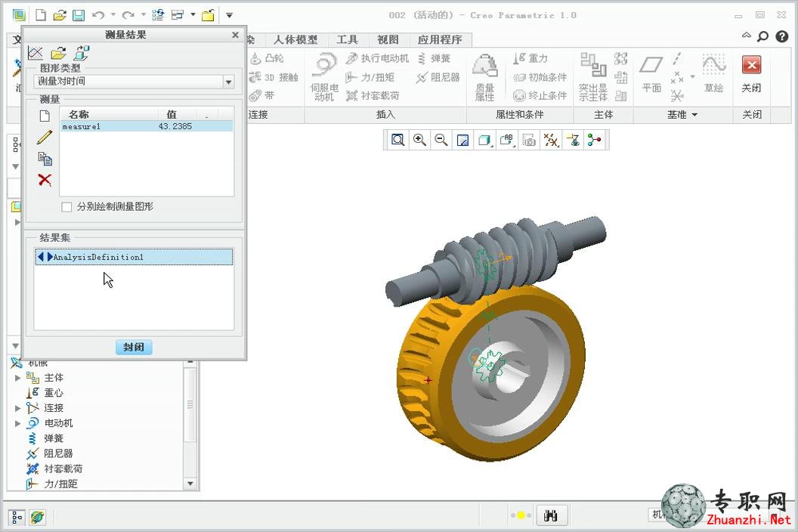Click the camera icon in graphics toolbar
The image size is (798, 532).
pyautogui.click(x=529, y=140)
